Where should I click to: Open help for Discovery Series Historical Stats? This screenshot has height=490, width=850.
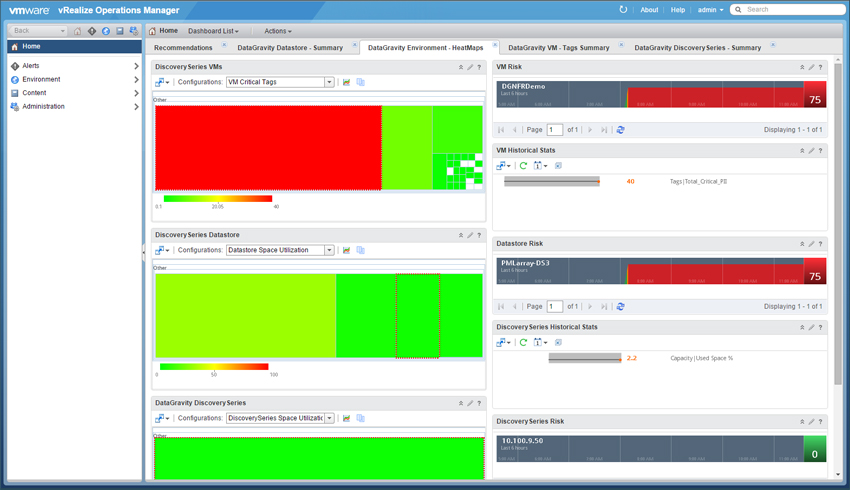coord(821,327)
